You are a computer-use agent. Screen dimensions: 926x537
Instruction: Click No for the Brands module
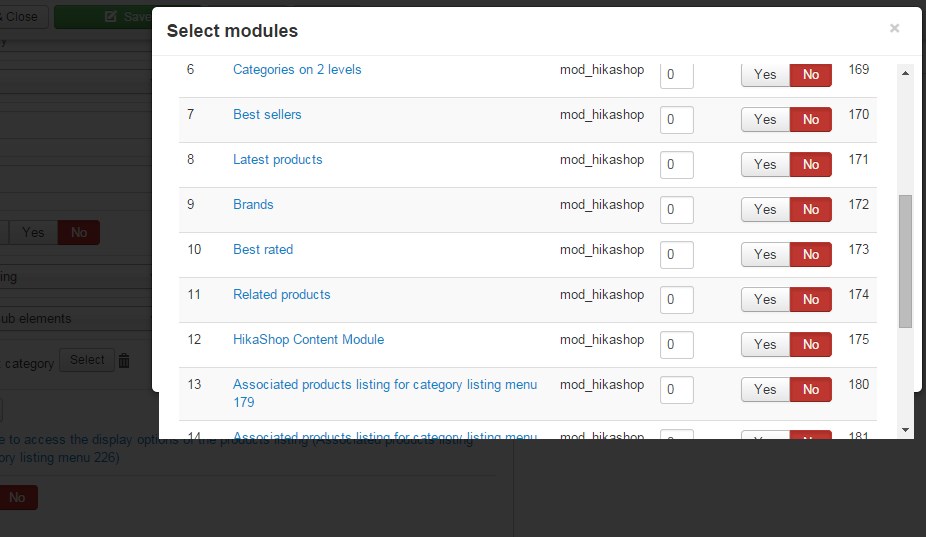pyautogui.click(x=810, y=210)
